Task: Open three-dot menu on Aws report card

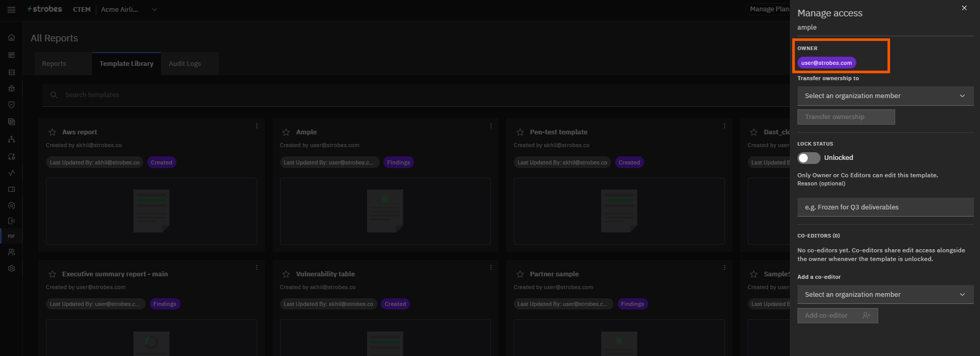Action: pyautogui.click(x=257, y=126)
